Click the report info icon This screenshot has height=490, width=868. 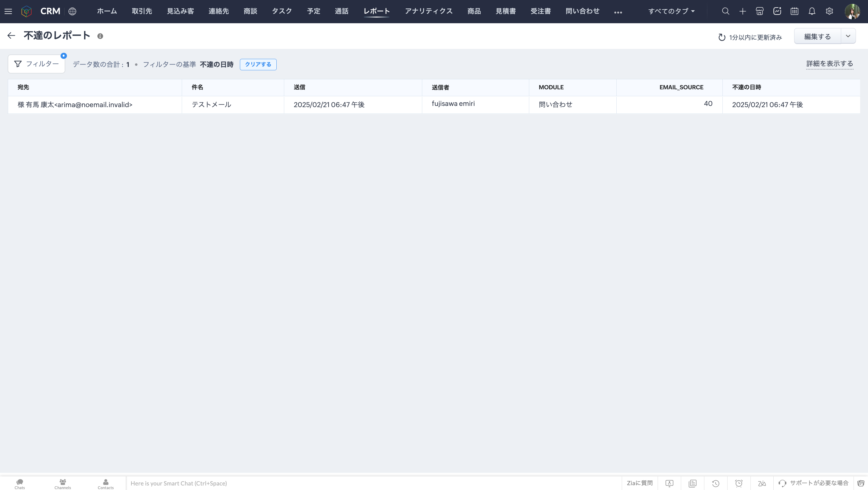(100, 36)
